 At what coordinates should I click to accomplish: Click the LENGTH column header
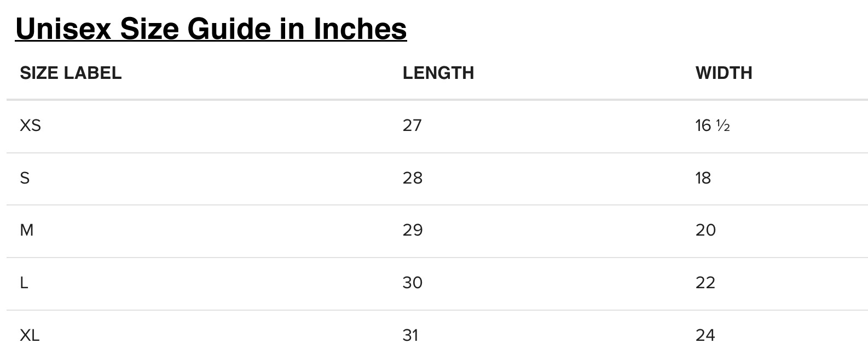coord(438,73)
